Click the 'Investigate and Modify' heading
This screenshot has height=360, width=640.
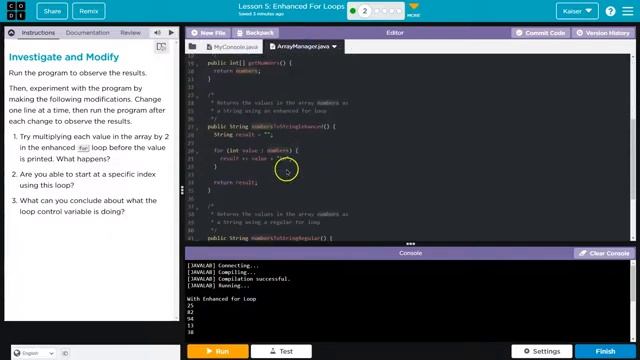click(64, 57)
